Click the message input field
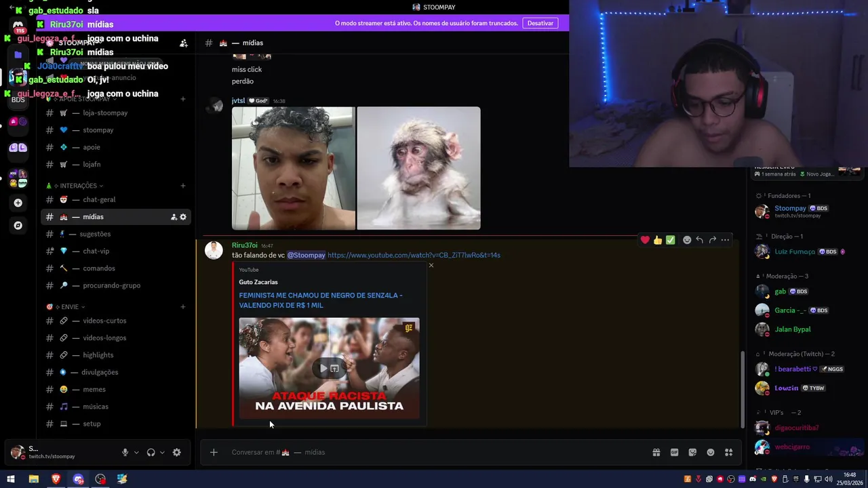The width and height of the screenshot is (868, 488). tap(434, 452)
